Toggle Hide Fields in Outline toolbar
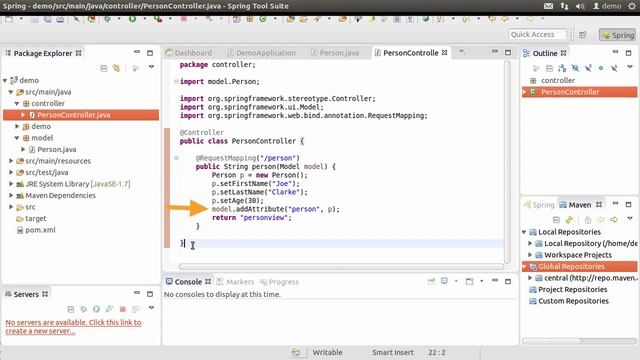 click(575, 68)
